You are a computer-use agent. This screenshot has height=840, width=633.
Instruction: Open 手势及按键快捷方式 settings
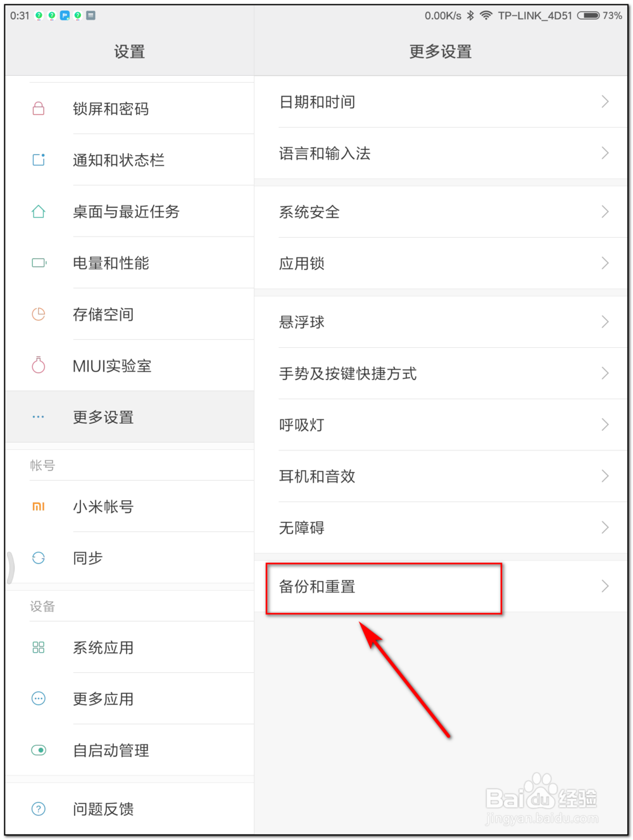pyautogui.click(x=348, y=374)
